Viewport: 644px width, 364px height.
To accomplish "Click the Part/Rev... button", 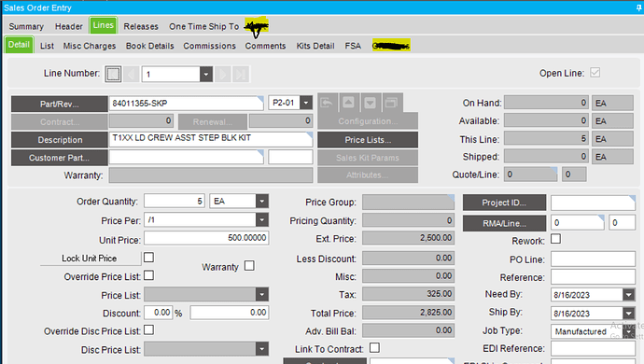I will click(x=60, y=104).
